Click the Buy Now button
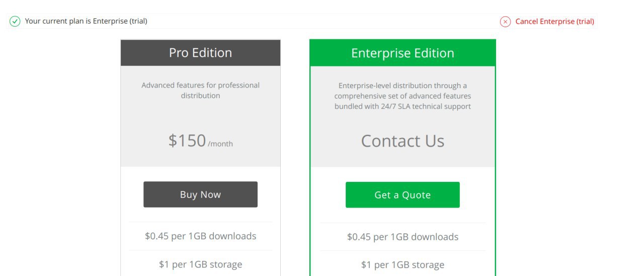Viewport: 644px width, 276px height. point(200,194)
